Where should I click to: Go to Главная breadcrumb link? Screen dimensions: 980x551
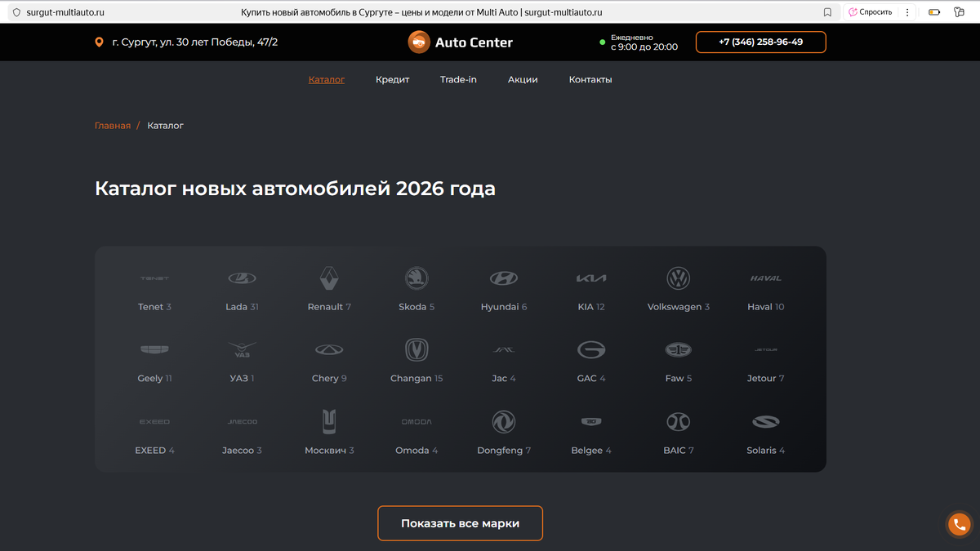(113, 126)
